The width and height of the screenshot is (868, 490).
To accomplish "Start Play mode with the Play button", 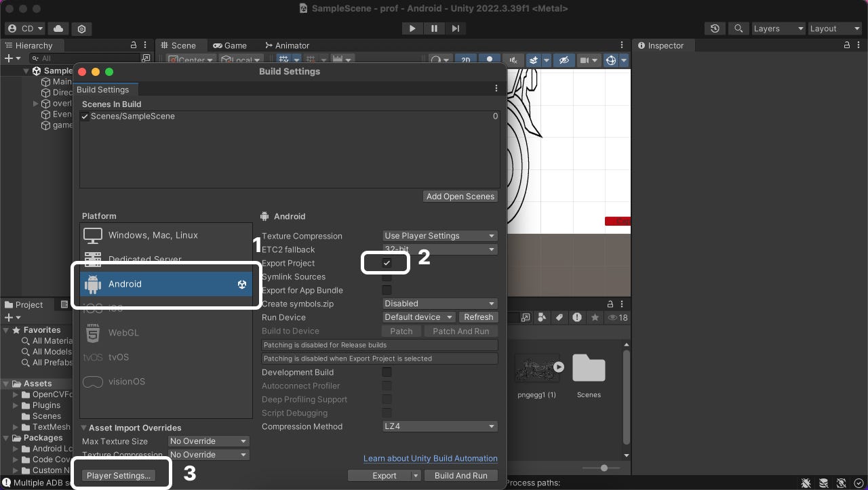I will [x=412, y=28].
